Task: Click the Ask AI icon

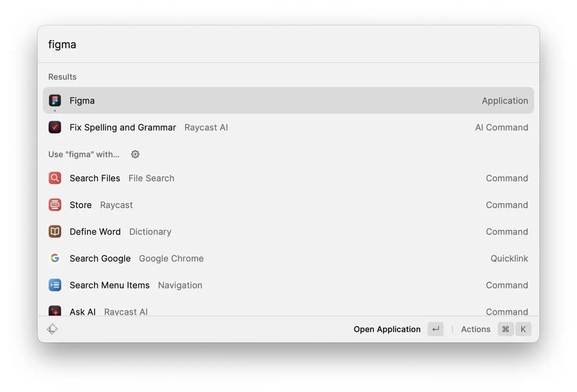Action: 55,311
